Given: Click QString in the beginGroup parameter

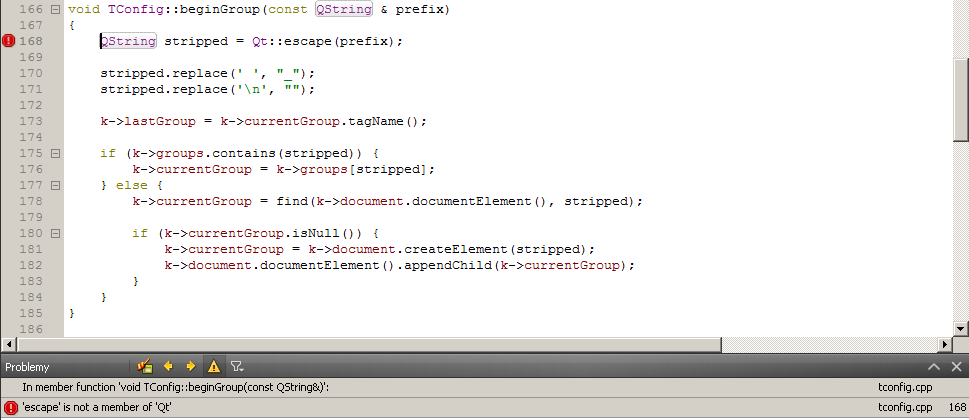Looking at the screenshot, I should tap(344, 9).
